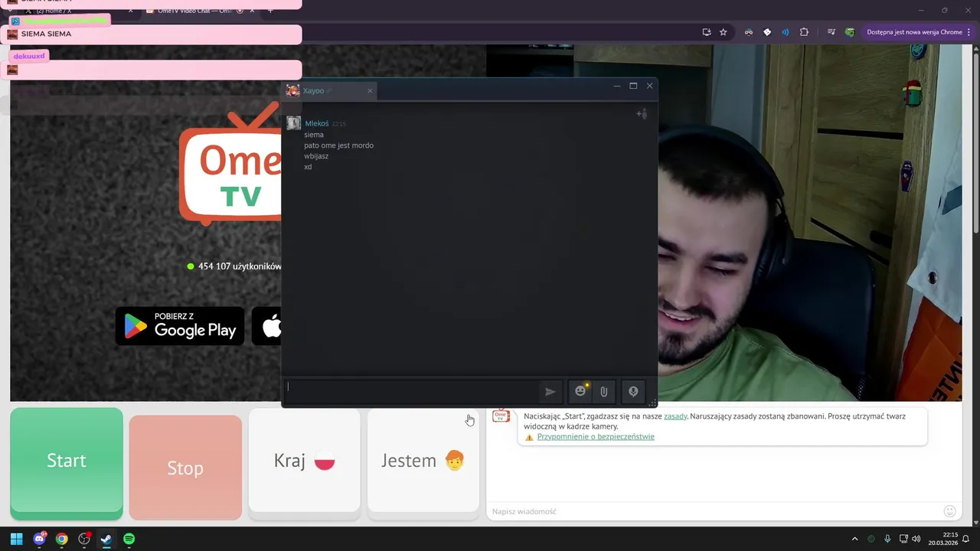
Task: Close the OmeTV Video Chat tab
Action: (x=252, y=11)
